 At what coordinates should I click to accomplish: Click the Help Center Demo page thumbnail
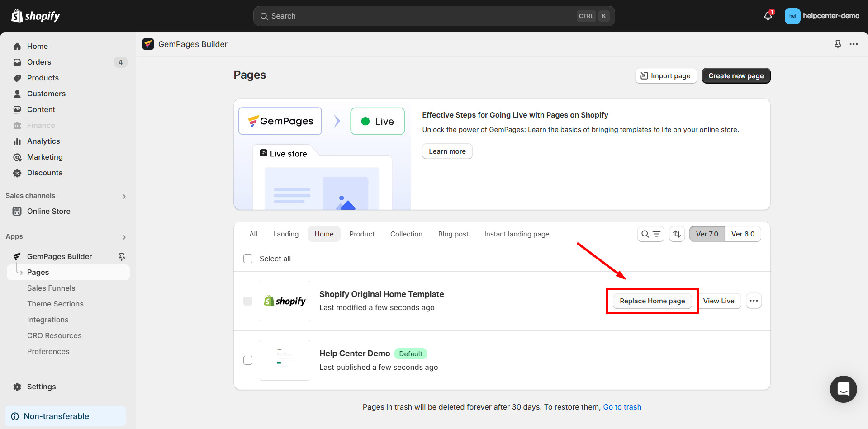285,360
